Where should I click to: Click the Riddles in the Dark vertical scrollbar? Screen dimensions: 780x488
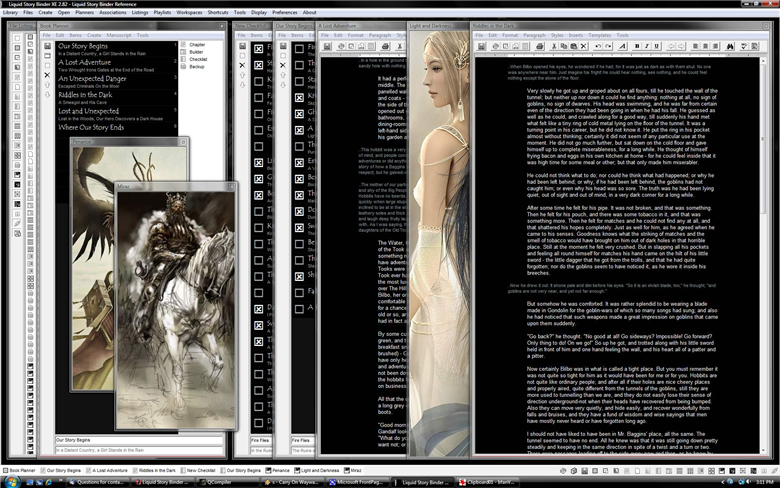coord(764,254)
